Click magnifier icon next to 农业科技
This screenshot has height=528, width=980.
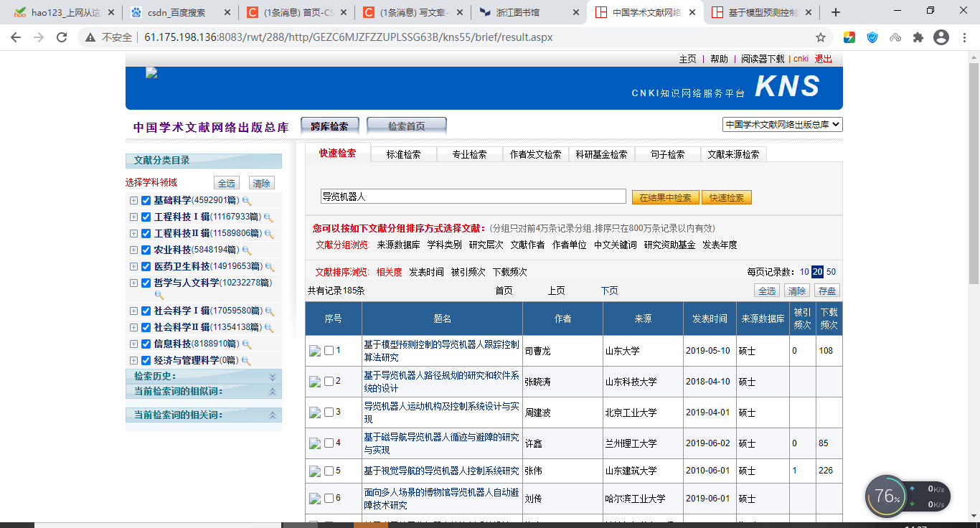[x=246, y=250]
